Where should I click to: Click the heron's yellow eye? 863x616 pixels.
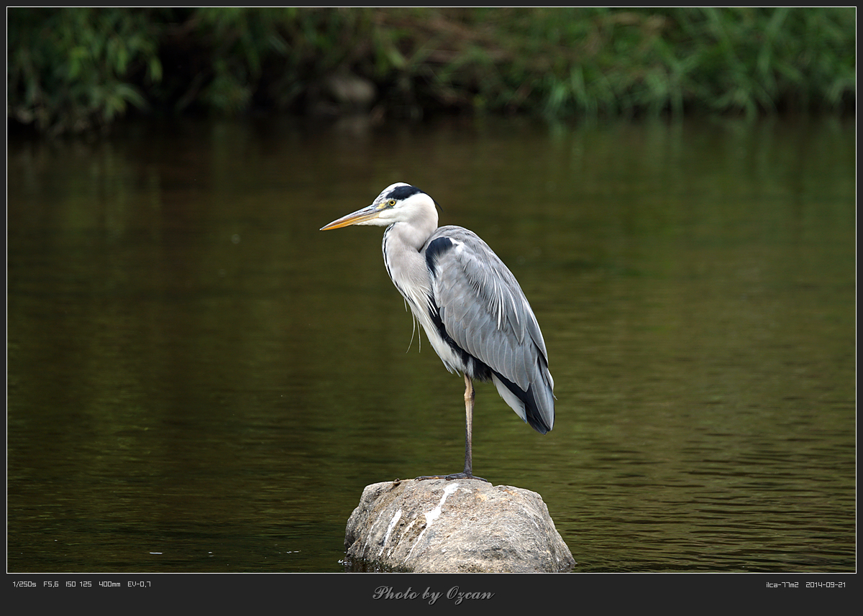coord(392,203)
